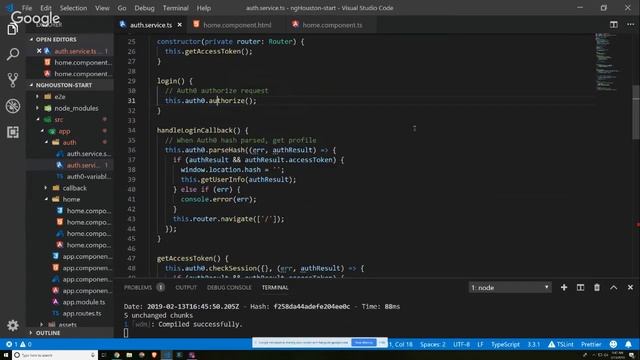Open the Edit menu
This screenshot has width=640, height=360.
click(x=46, y=8)
